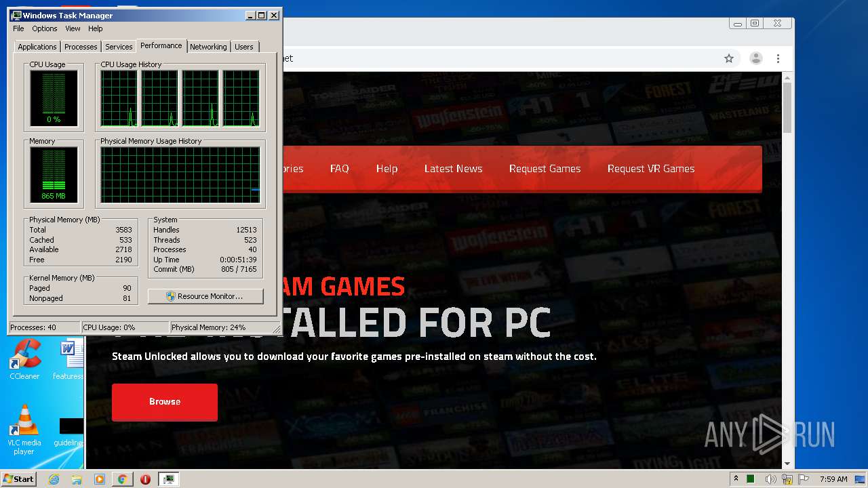This screenshot has height=488, width=868.
Task: Click the Resource Monitor button
Action: 205,296
